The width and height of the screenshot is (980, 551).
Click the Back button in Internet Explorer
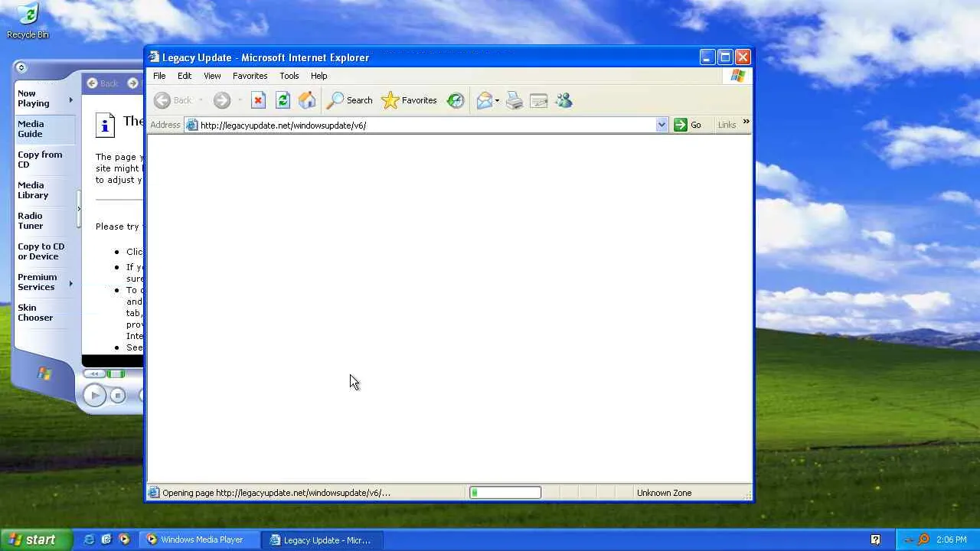173,100
